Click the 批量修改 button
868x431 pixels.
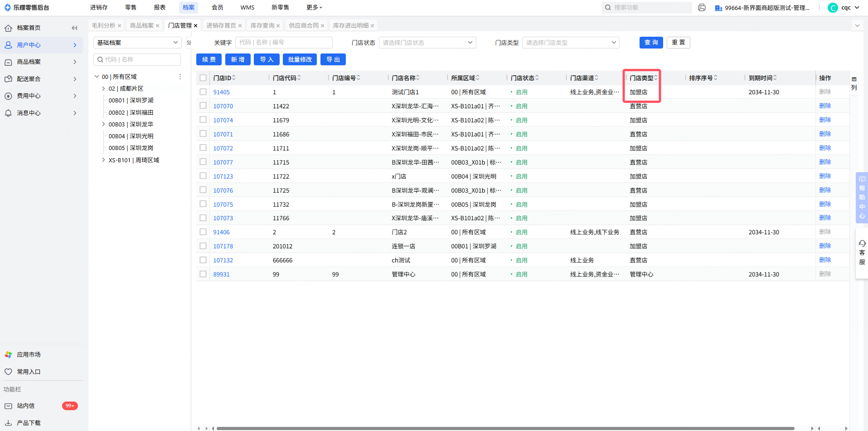pyautogui.click(x=300, y=60)
